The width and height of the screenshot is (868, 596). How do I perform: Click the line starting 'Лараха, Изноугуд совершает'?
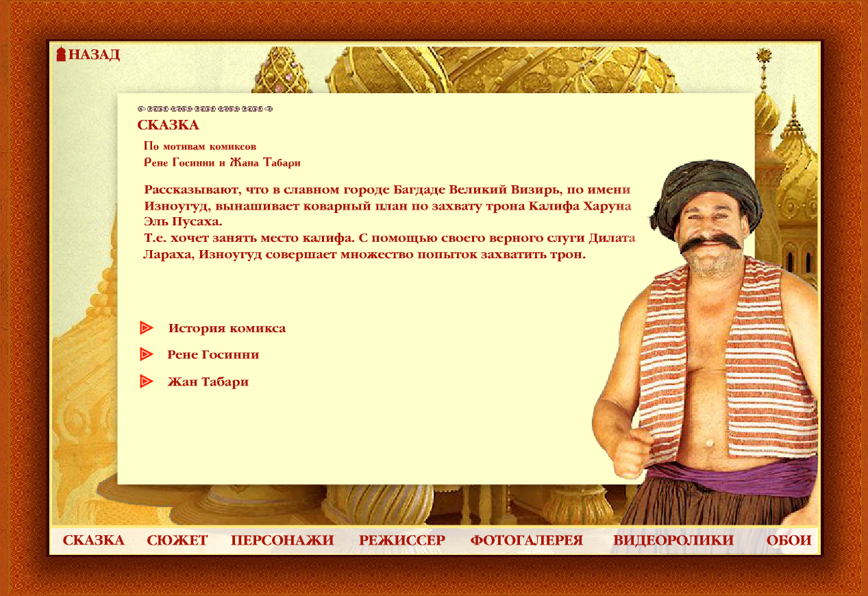coord(365,256)
